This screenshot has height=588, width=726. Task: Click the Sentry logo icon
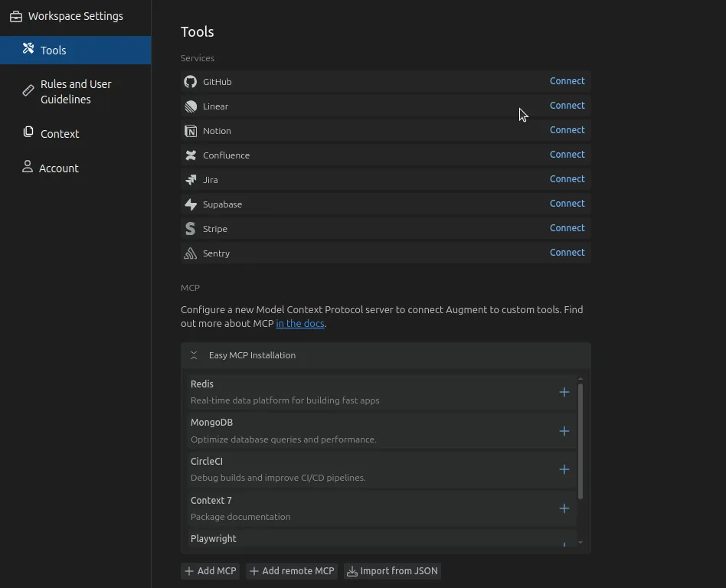[190, 253]
